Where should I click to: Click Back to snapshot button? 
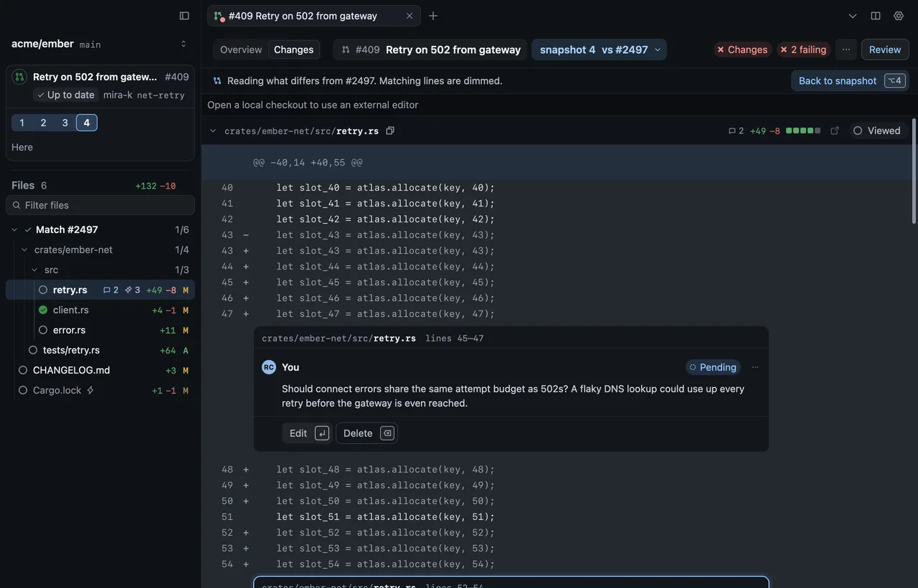[848, 81]
